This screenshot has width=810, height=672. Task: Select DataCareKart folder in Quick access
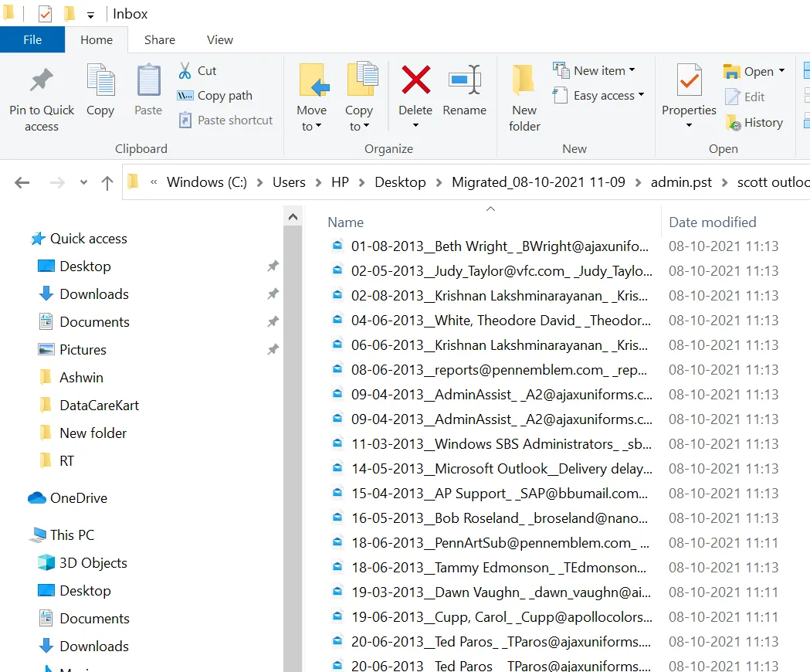(99, 406)
